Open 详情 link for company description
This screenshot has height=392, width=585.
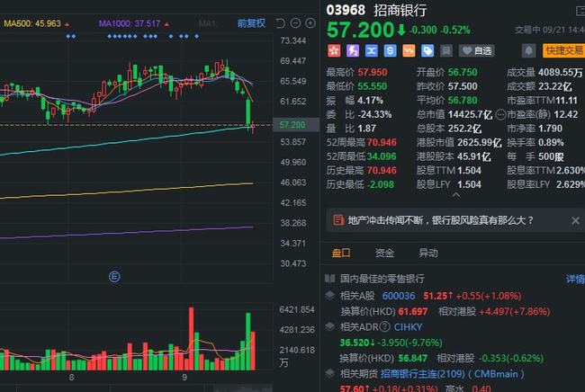coord(575,279)
